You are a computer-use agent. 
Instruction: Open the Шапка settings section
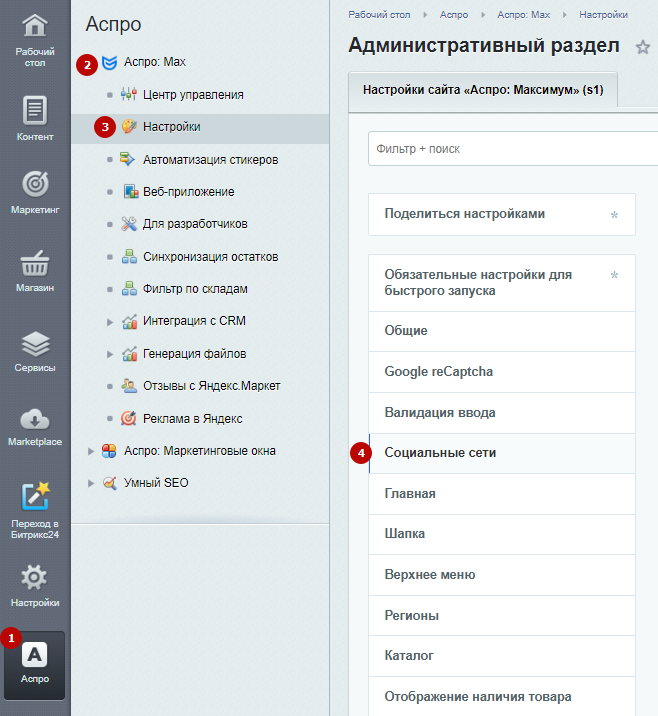point(502,534)
